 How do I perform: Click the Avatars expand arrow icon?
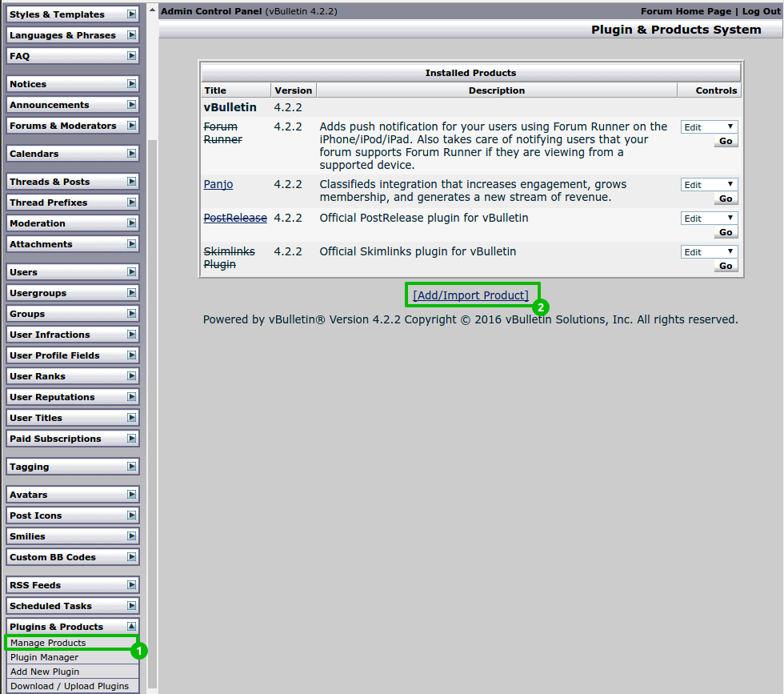(131, 495)
